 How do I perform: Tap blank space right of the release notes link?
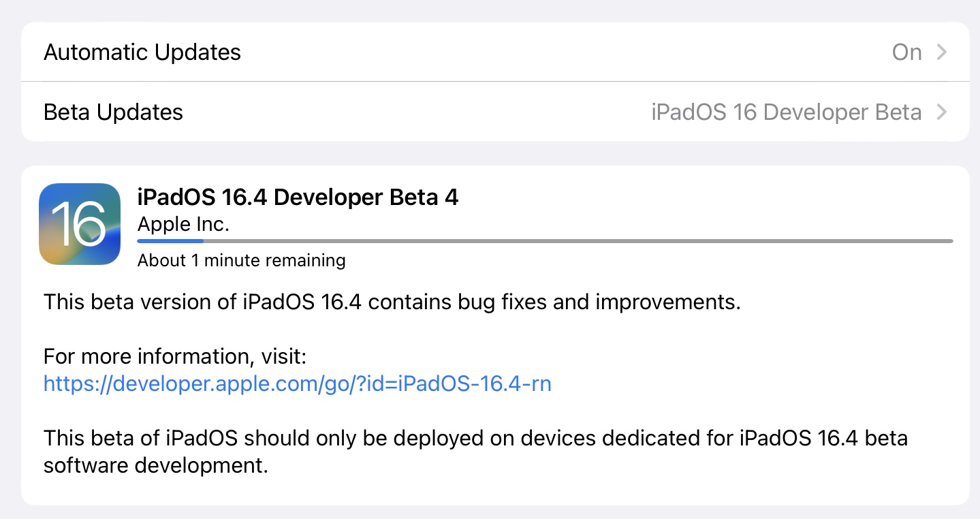(749, 384)
